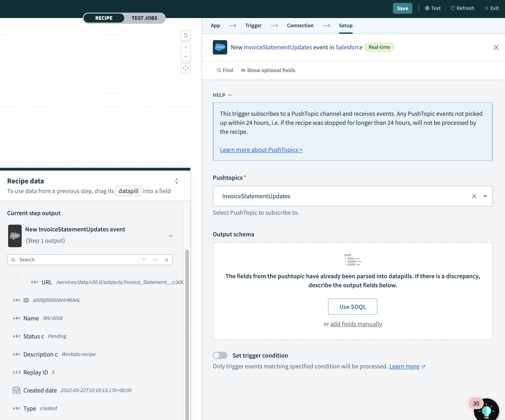Go to the Connection step tab

(300, 25)
